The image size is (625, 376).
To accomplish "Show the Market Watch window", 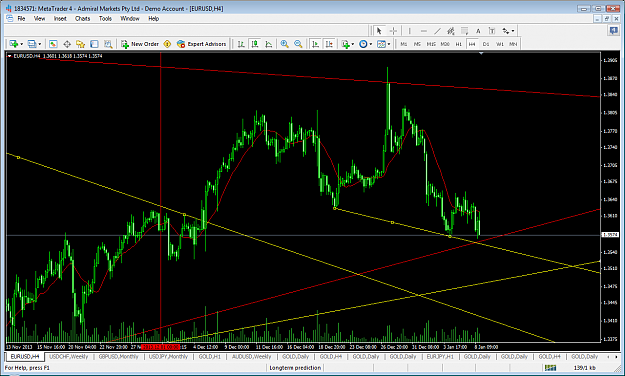I will click(53, 44).
